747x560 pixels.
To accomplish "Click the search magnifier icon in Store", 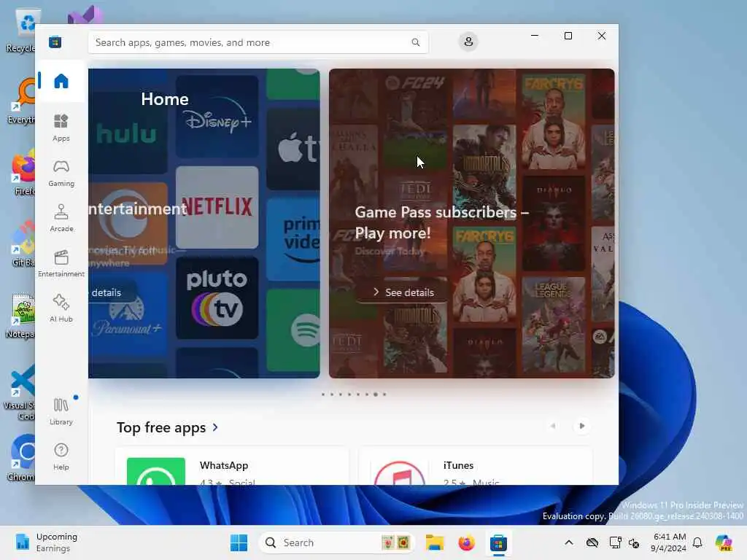I will (415, 42).
